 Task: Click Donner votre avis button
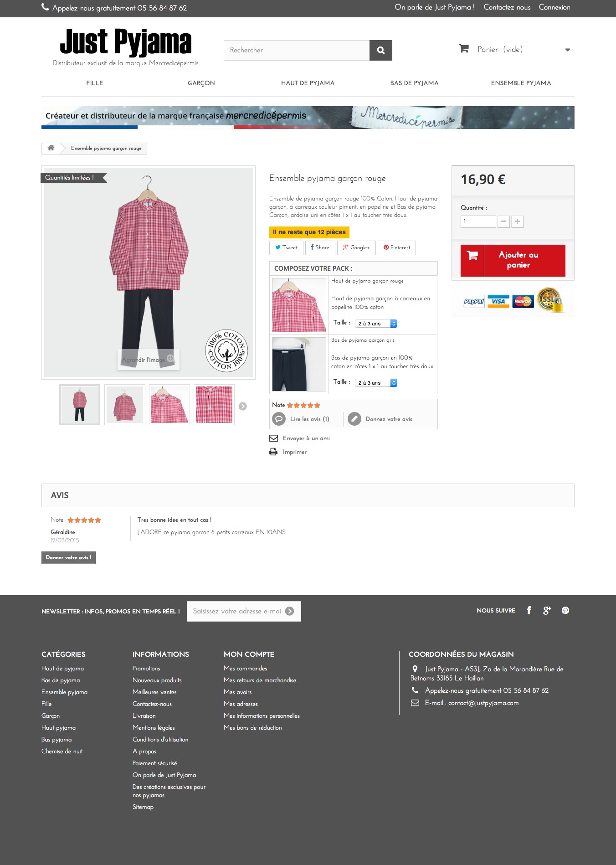68,557
